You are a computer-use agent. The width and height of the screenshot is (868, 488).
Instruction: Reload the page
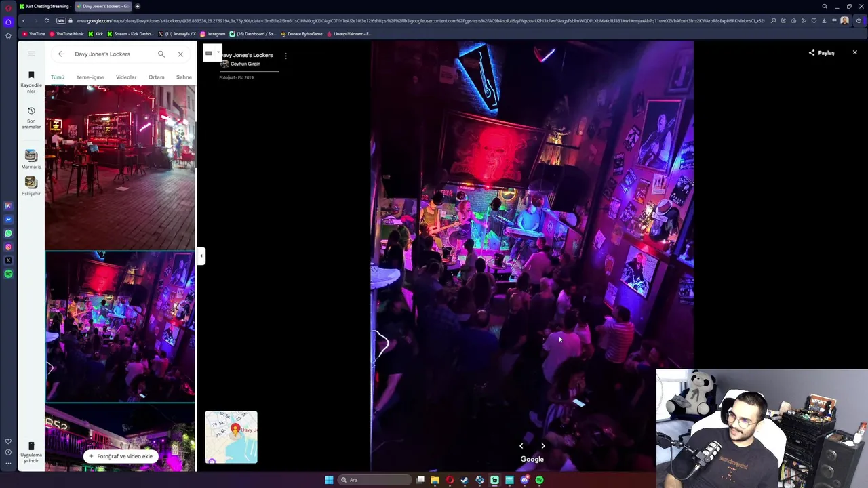pyautogui.click(x=46, y=21)
